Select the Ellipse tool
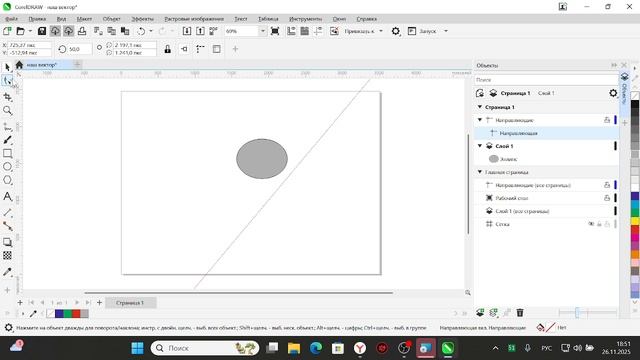The image size is (640, 360). (x=7, y=167)
